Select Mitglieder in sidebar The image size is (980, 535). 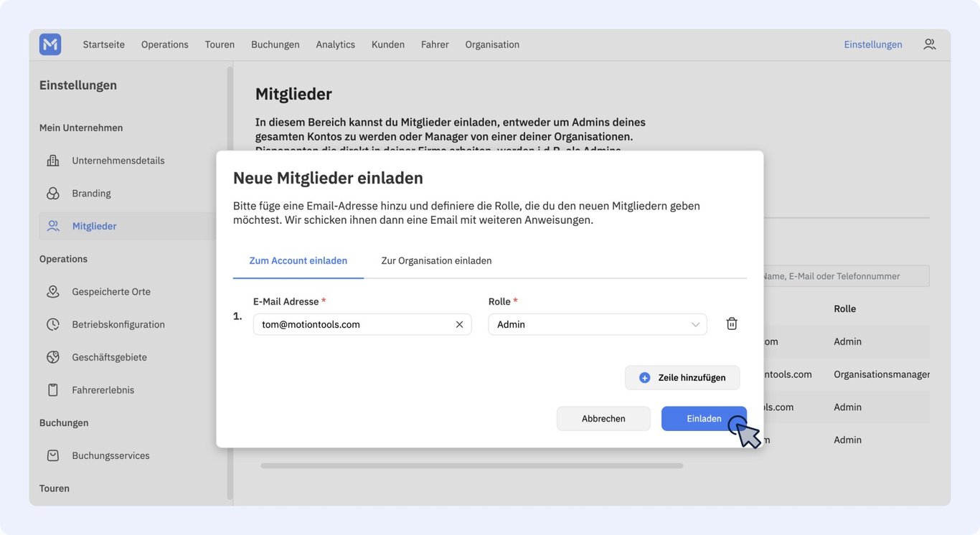coord(128,226)
